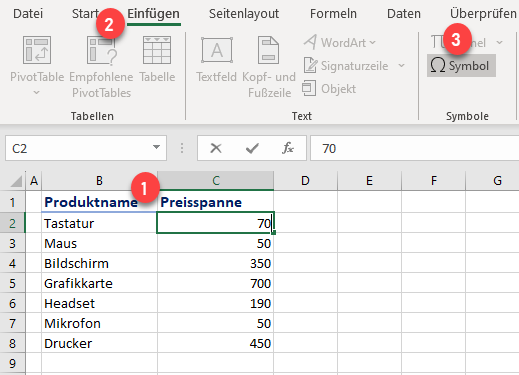The image size is (519, 375).
Task: Open Empfohlene PivotTables
Action: [x=101, y=68]
